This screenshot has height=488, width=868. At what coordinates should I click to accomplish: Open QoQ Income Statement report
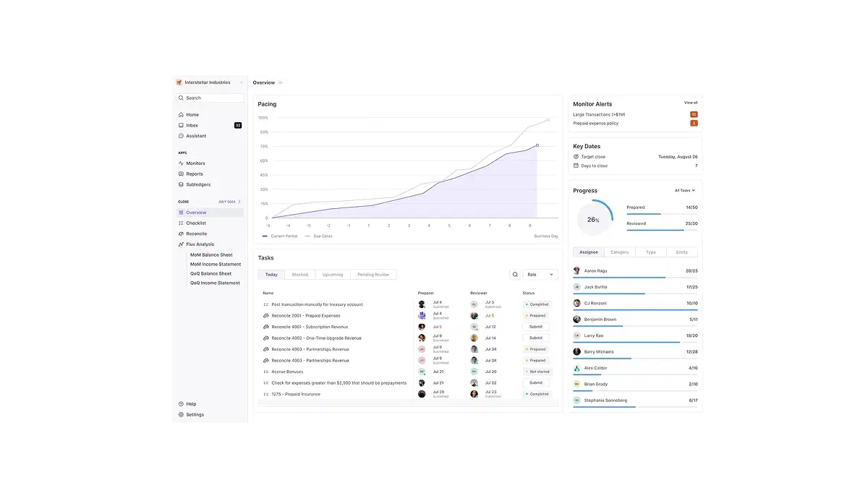215,283
